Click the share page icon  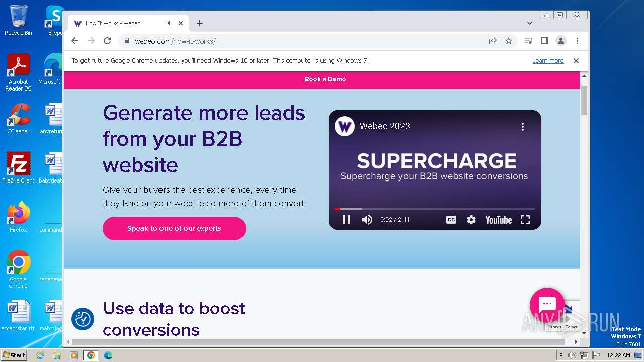[x=493, y=41]
